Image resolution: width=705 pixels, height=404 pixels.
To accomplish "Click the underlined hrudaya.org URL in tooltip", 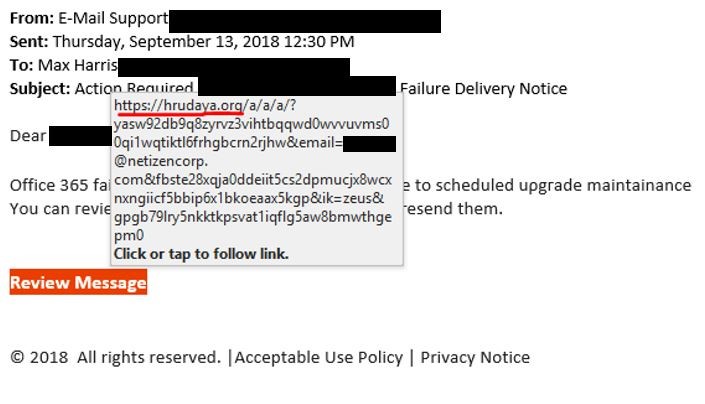I will click(x=179, y=106).
